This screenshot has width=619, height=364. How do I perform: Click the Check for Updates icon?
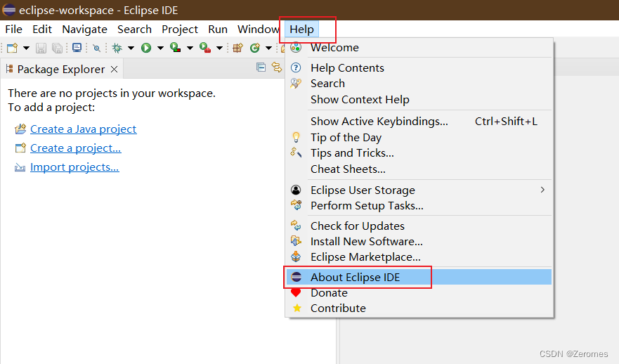tap(296, 226)
